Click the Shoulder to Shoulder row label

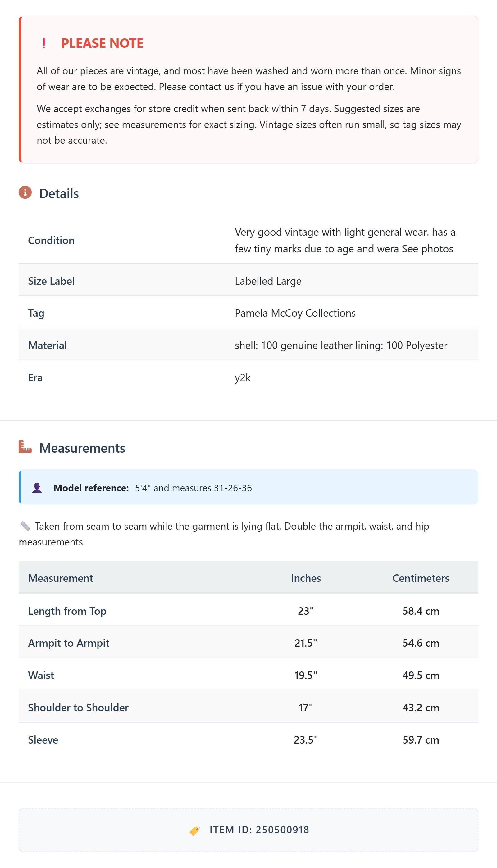click(x=78, y=708)
